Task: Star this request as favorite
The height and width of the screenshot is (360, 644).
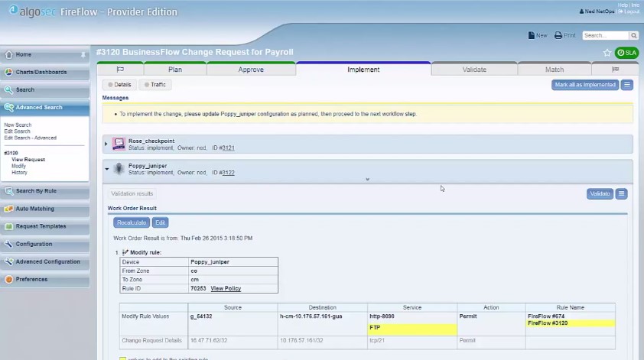Action: [x=607, y=53]
